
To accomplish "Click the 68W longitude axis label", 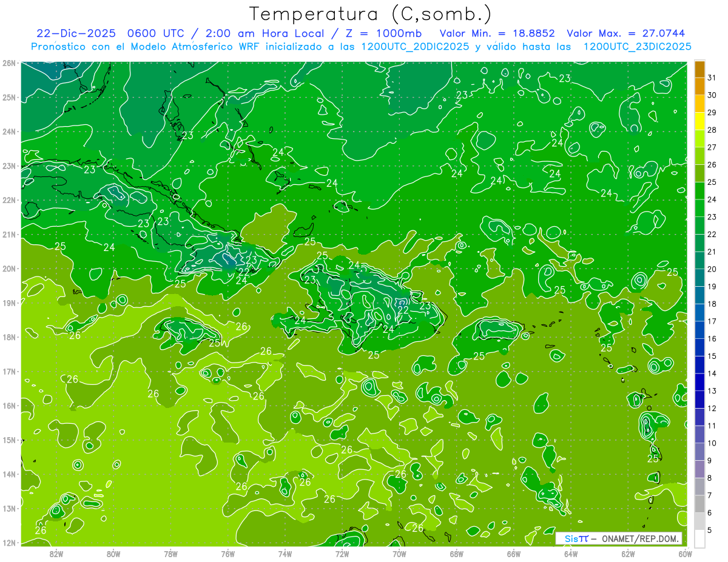I will [x=457, y=553].
